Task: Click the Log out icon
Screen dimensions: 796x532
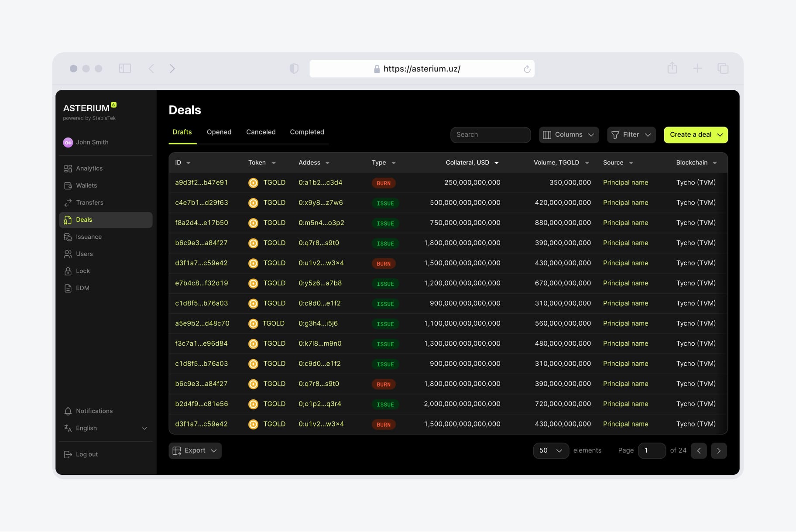Action: [x=68, y=454]
